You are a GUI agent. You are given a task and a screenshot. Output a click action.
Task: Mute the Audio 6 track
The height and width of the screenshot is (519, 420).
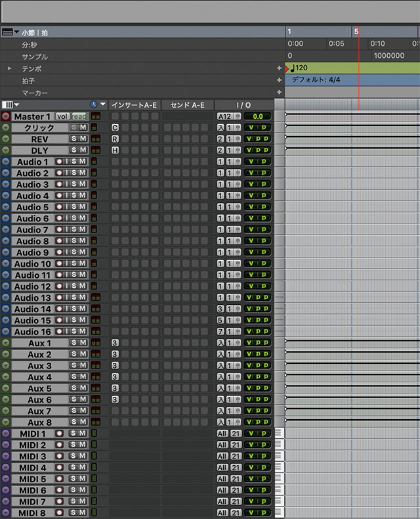point(83,218)
